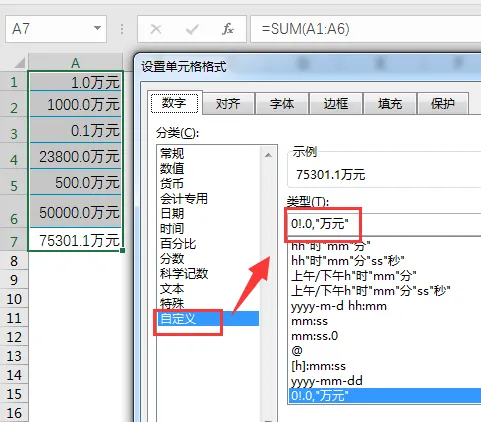The height and width of the screenshot is (422, 481).
Task: Click cell A7 showing 75301.1万元
Action: pyautogui.click(x=76, y=240)
